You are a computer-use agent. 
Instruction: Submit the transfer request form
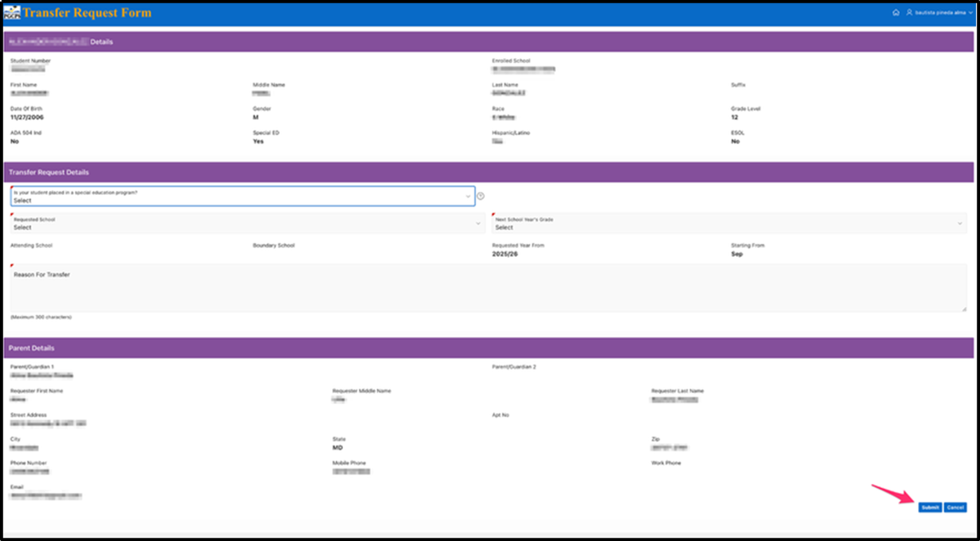929,507
